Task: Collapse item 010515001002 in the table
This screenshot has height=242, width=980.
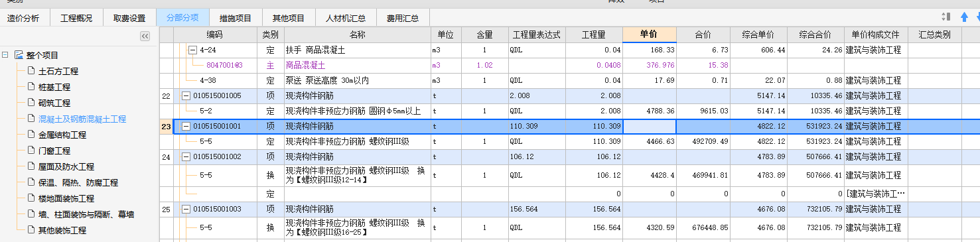Action: click(186, 156)
